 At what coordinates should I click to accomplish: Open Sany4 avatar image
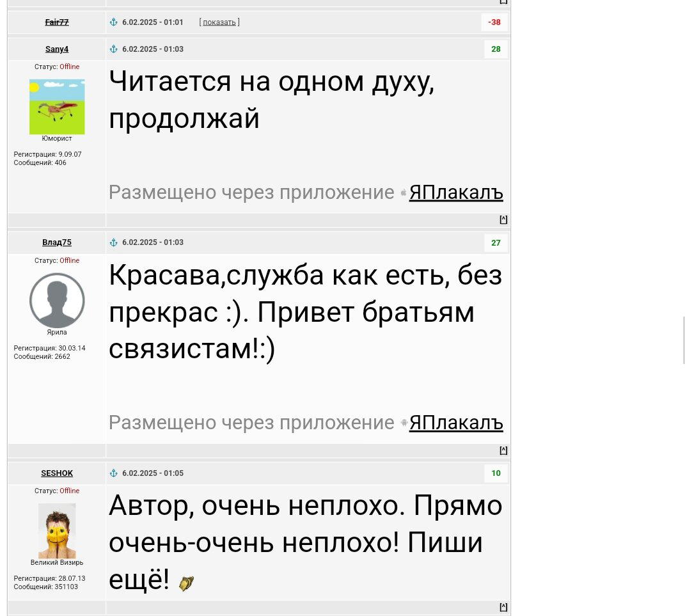coord(57,107)
